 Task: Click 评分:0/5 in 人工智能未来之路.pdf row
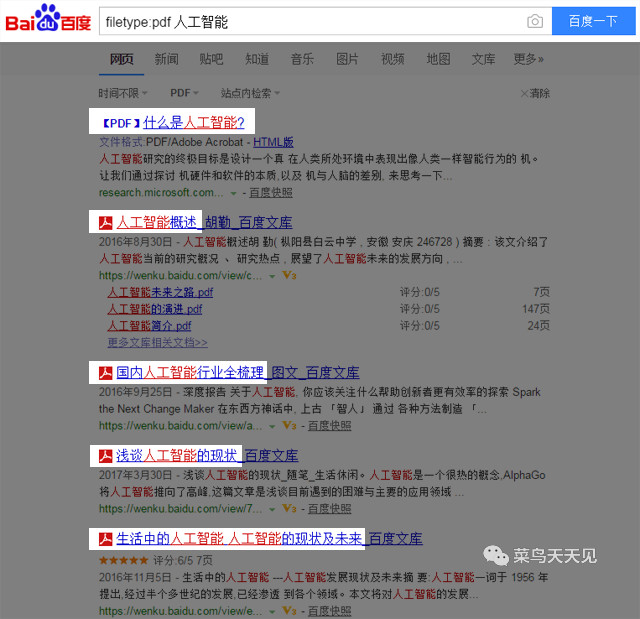click(x=419, y=292)
